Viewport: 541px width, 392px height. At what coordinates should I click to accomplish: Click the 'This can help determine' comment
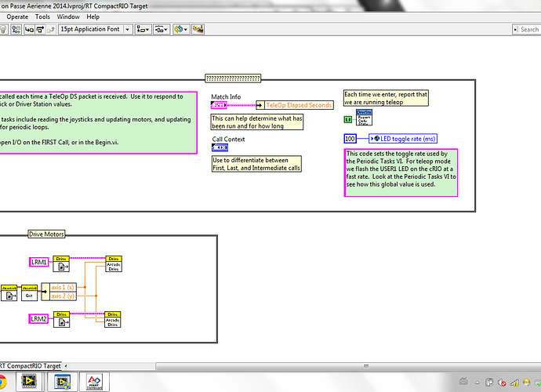click(x=257, y=122)
